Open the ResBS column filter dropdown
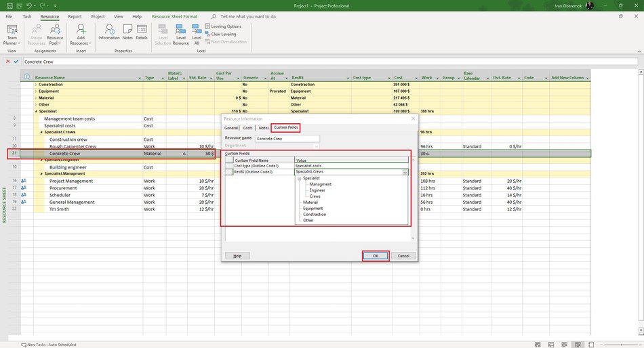This screenshot has width=644, height=348. [348, 78]
